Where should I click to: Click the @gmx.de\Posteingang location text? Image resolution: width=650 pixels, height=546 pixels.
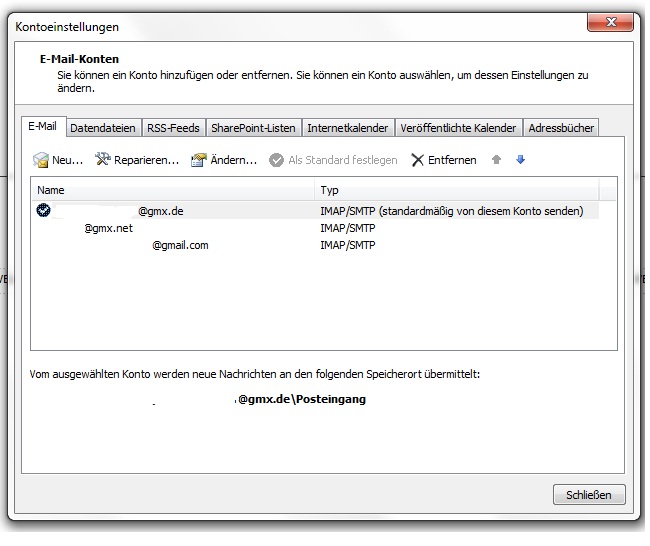(302, 399)
